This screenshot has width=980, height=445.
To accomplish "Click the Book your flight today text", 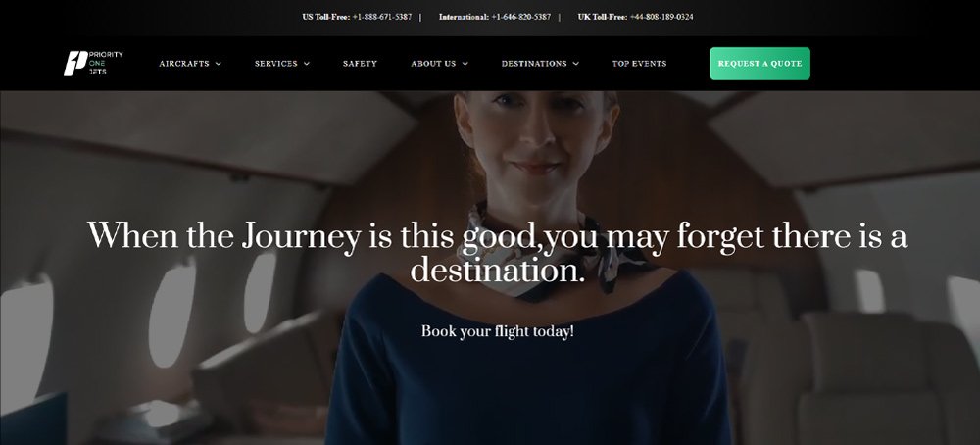I will pyautogui.click(x=498, y=331).
